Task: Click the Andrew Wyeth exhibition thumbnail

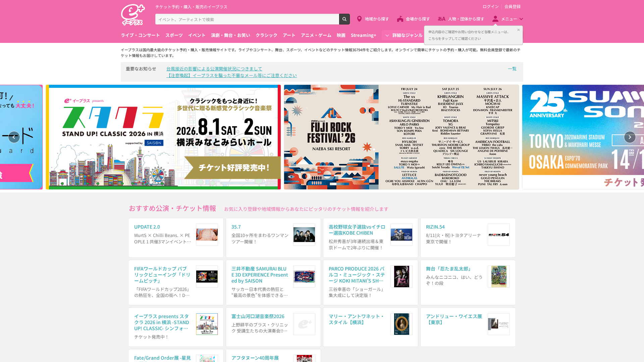Action: pyautogui.click(x=499, y=324)
